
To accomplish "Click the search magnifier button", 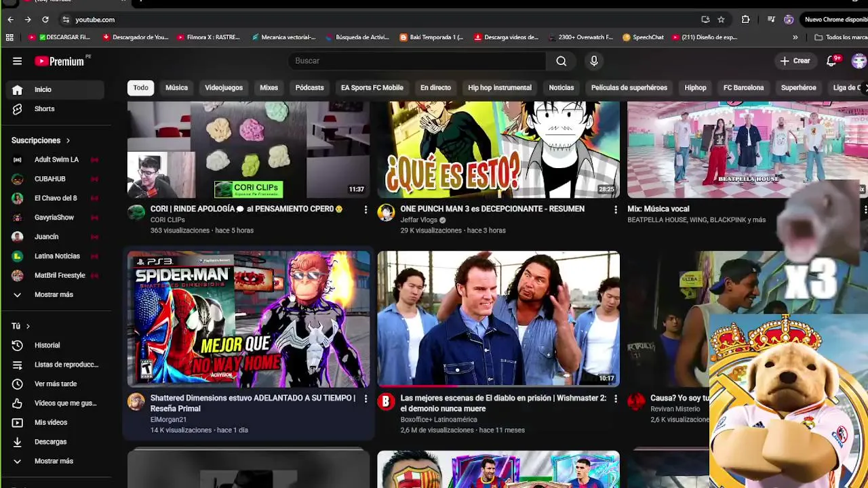I will [x=561, y=61].
